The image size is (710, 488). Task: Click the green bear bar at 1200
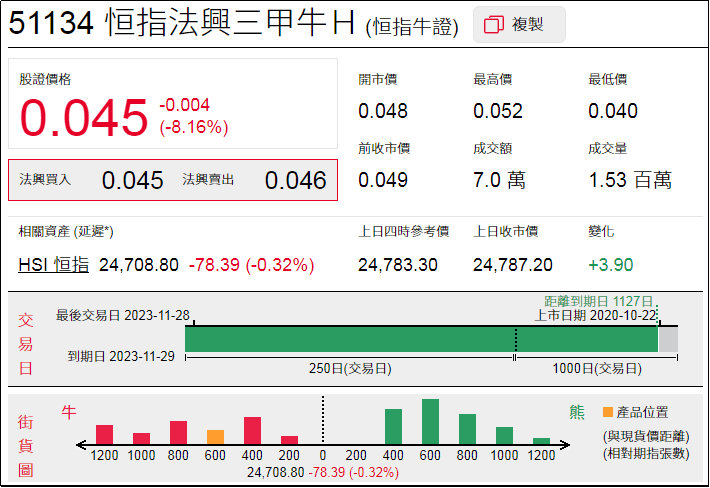pos(541,441)
